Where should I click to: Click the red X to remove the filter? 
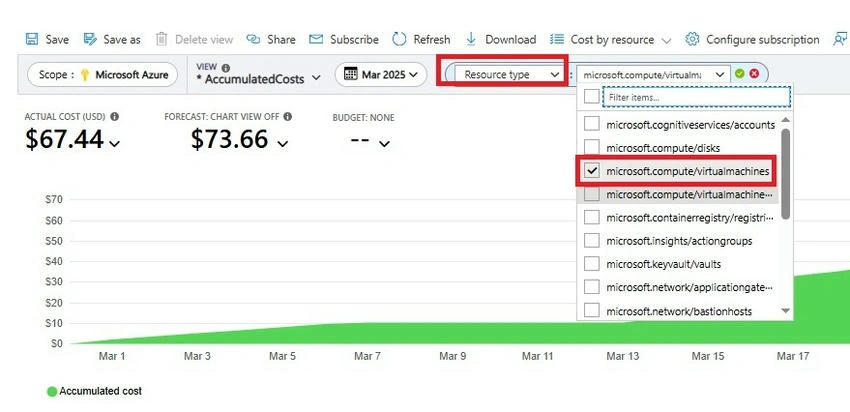[754, 74]
